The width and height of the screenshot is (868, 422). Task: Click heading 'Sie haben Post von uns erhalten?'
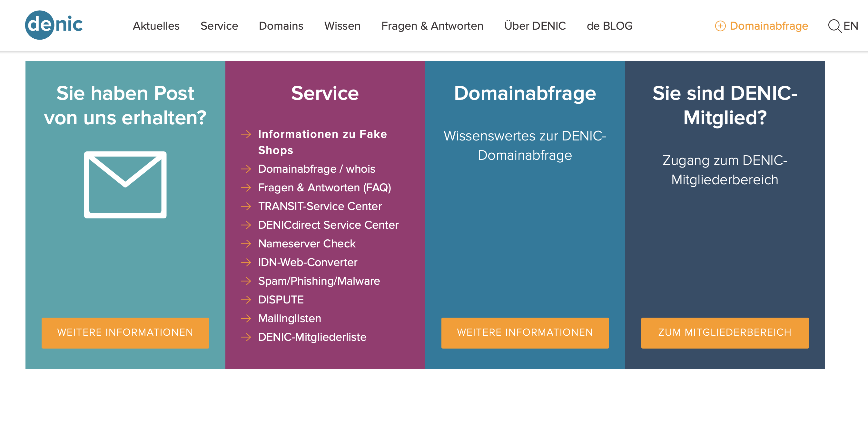pos(125,105)
